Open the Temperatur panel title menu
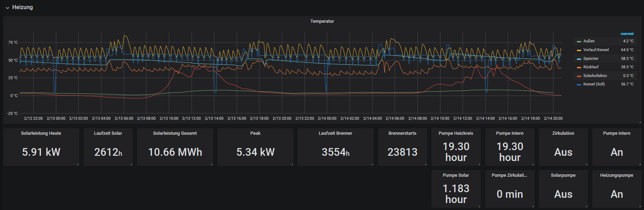Screen dimensions: 644x210 322,21
